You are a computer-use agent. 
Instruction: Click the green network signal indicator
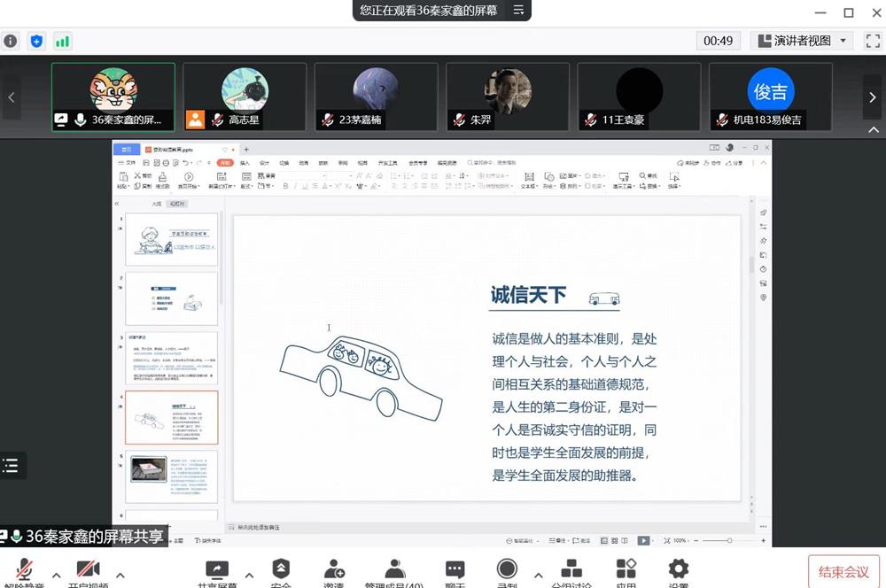62,41
